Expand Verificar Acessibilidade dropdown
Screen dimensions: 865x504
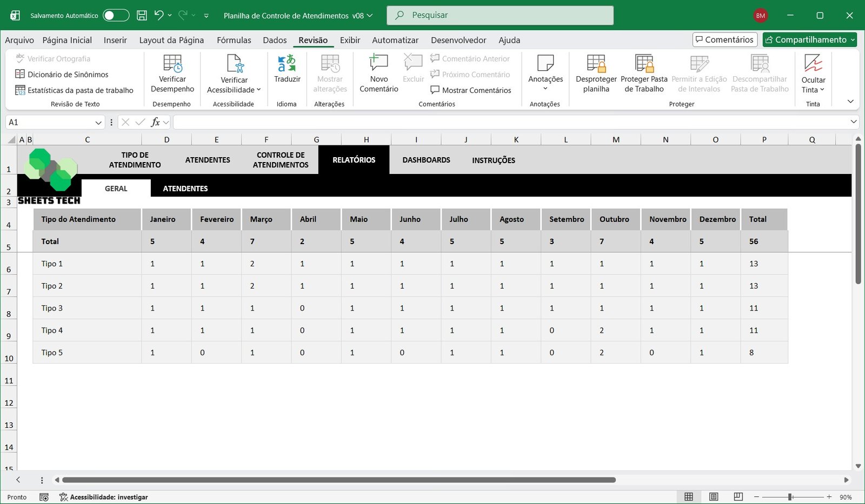click(x=258, y=90)
